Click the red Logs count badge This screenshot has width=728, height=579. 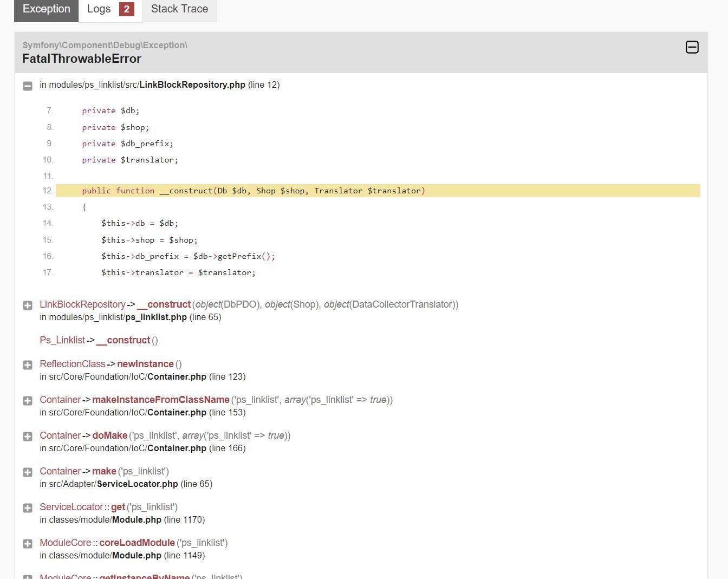click(x=127, y=9)
